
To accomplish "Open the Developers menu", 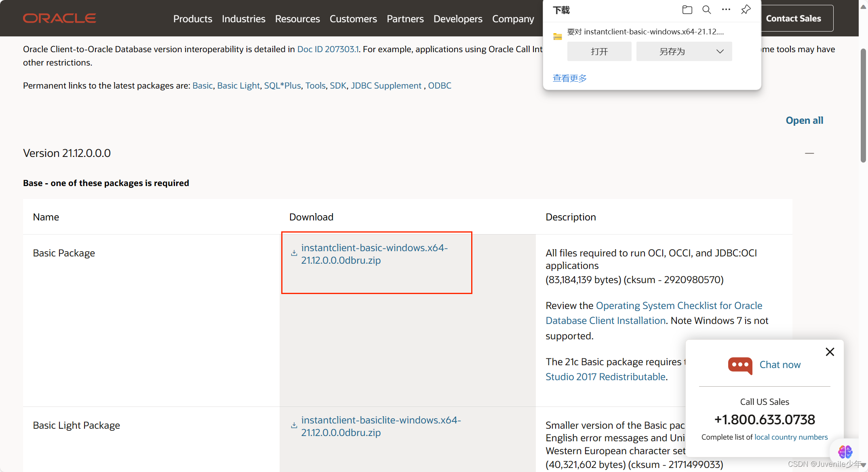I will click(x=458, y=19).
